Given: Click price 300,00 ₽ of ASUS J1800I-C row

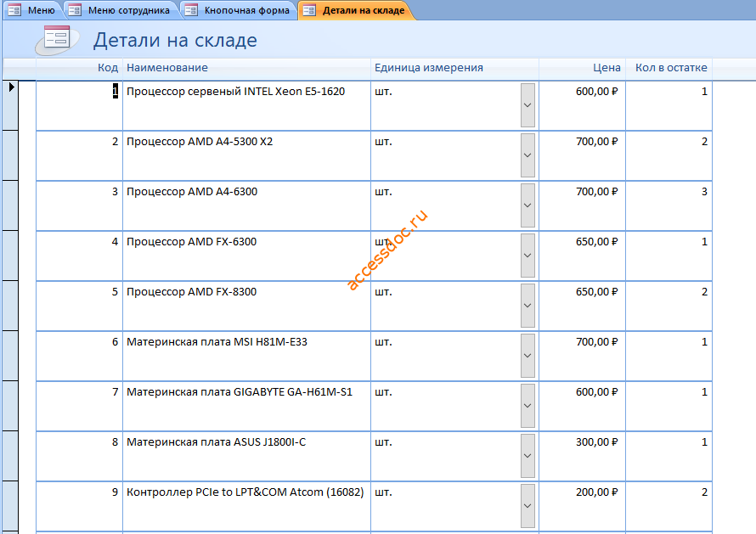Looking at the screenshot, I should [x=582, y=457].
